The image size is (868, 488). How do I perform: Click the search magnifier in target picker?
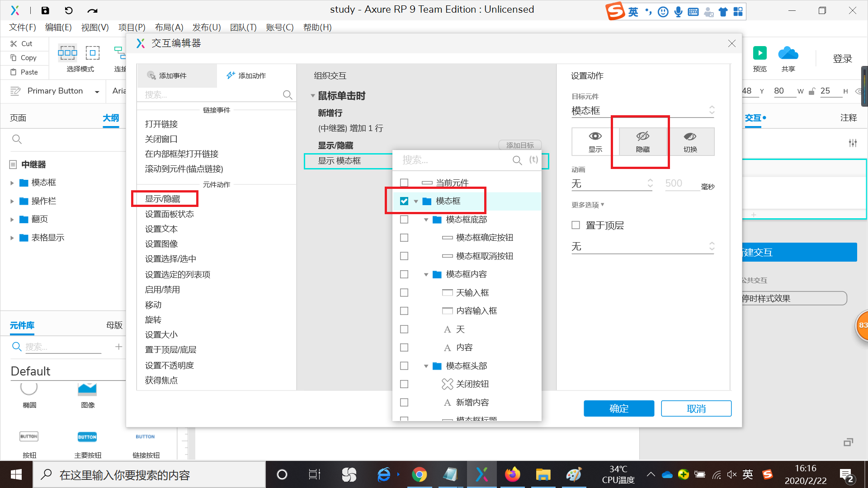[x=517, y=160]
